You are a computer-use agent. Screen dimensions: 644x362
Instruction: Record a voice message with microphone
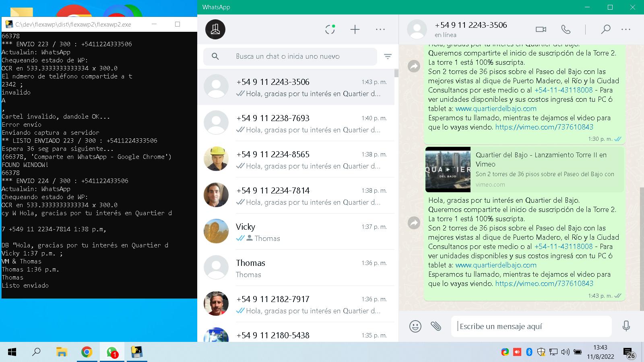pyautogui.click(x=626, y=326)
